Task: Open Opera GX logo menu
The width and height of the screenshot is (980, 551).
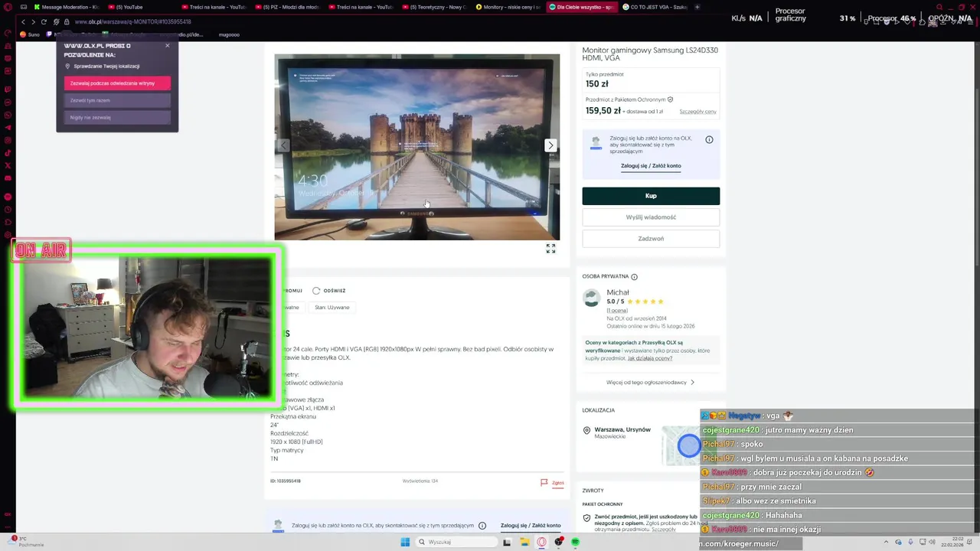Action: point(8,7)
